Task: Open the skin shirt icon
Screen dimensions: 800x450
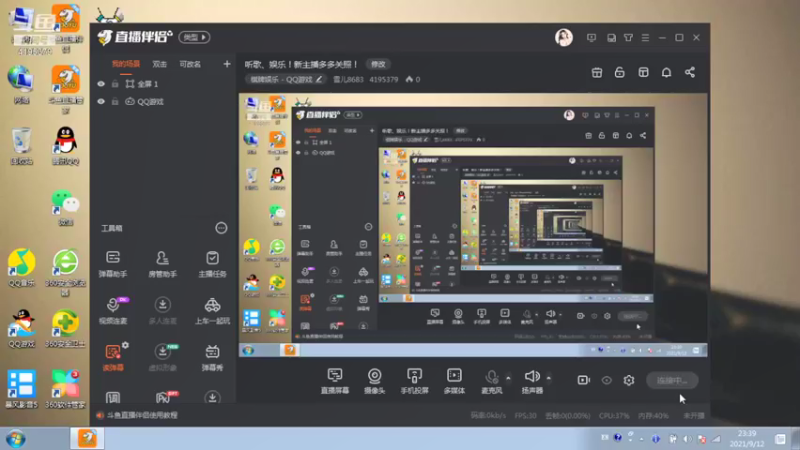Action: (x=629, y=38)
